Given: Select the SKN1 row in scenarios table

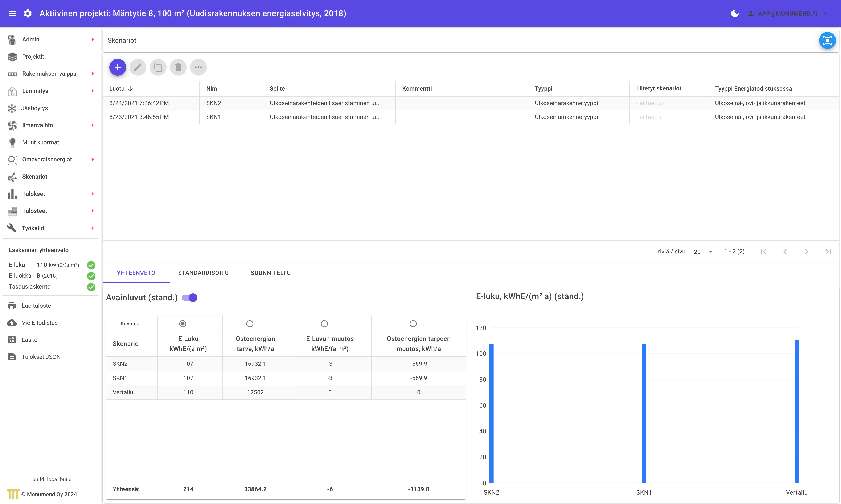Looking at the screenshot, I should (471, 117).
